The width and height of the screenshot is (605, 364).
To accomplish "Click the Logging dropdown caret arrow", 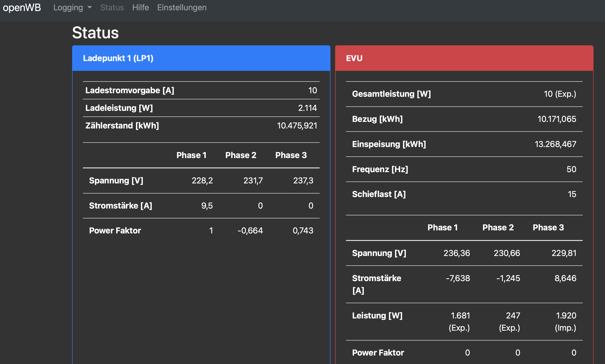I will pyautogui.click(x=90, y=8).
